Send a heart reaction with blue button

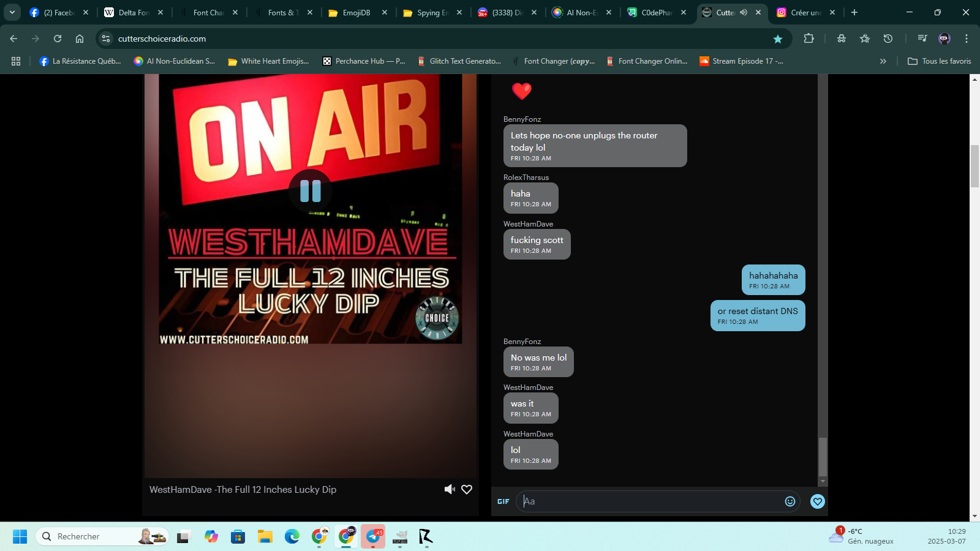pos(817,501)
